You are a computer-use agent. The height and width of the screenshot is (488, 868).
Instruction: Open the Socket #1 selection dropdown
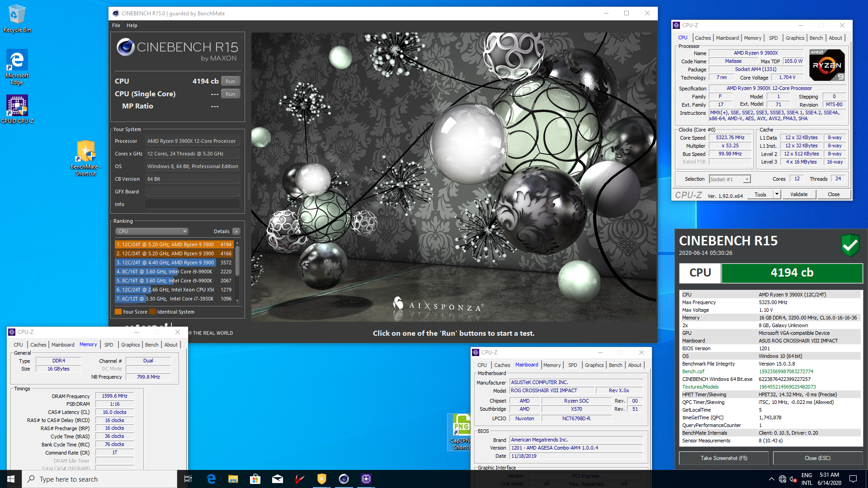click(730, 179)
